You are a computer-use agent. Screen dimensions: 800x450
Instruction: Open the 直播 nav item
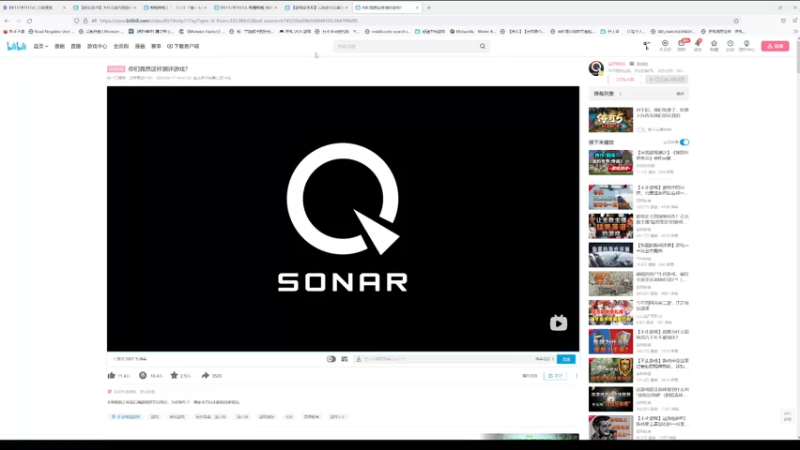click(76, 46)
